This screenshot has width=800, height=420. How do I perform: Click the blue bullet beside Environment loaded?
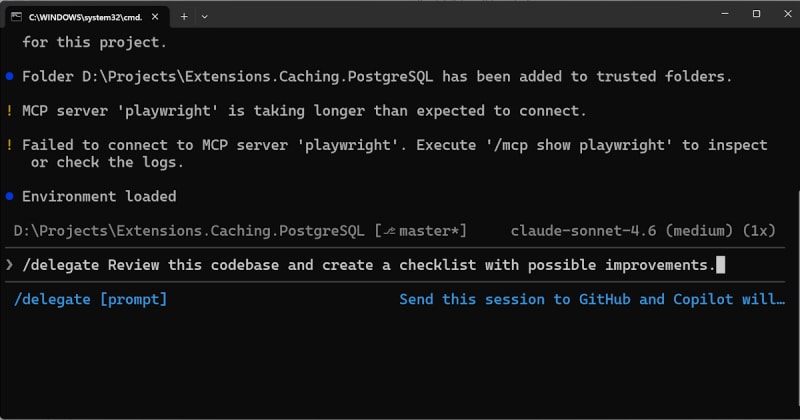[x=9, y=196]
